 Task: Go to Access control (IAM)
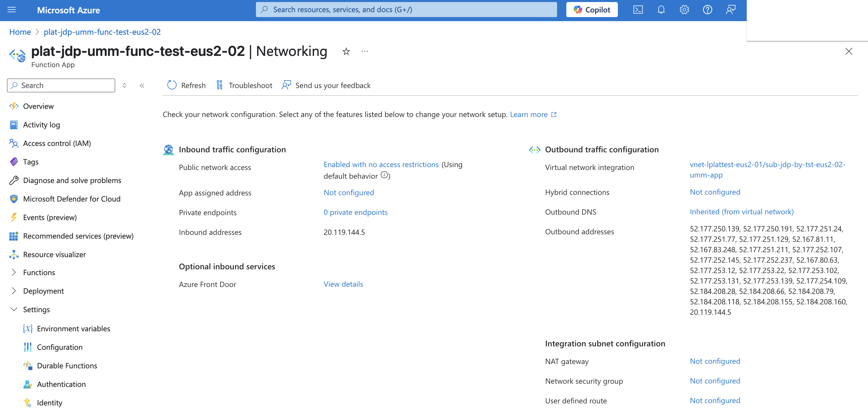tap(57, 143)
